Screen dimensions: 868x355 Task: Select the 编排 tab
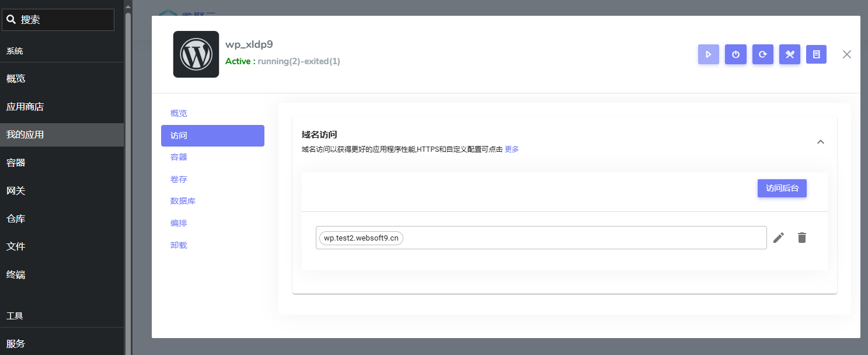[179, 222]
